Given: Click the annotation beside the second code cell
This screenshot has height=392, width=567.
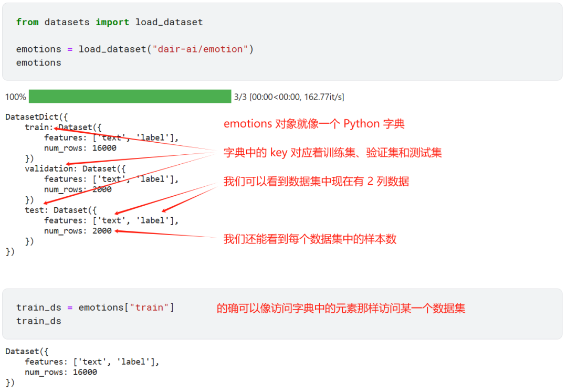Looking at the screenshot, I should click(341, 308).
